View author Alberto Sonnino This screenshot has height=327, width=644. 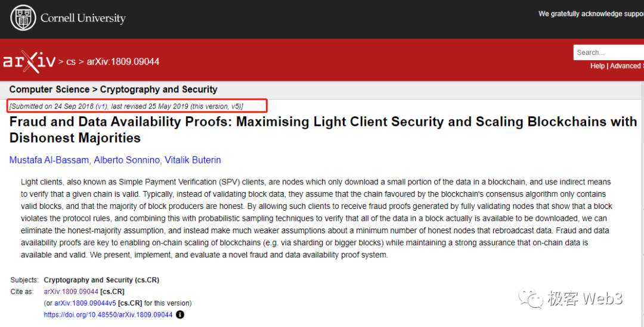click(126, 160)
